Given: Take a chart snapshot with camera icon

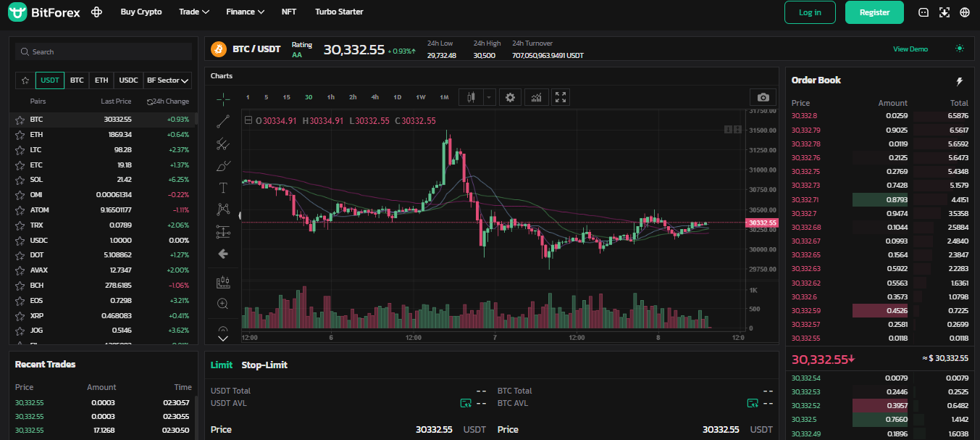Looking at the screenshot, I should (x=763, y=97).
